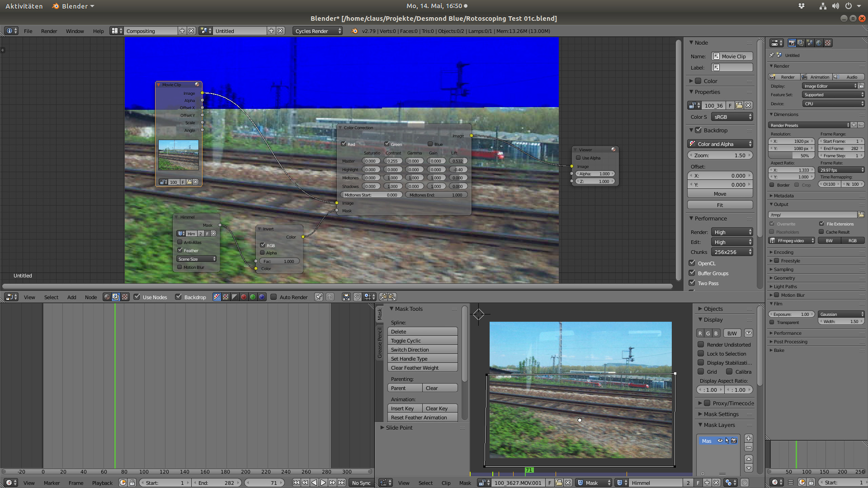Show blue channel in backdrop
The width and height of the screenshot is (868, 488).
[262, 297]
